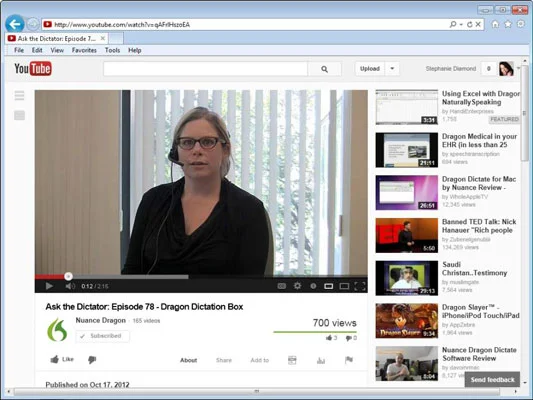
Task: Toggle large player size in video controls
Action: coord(344,286)
